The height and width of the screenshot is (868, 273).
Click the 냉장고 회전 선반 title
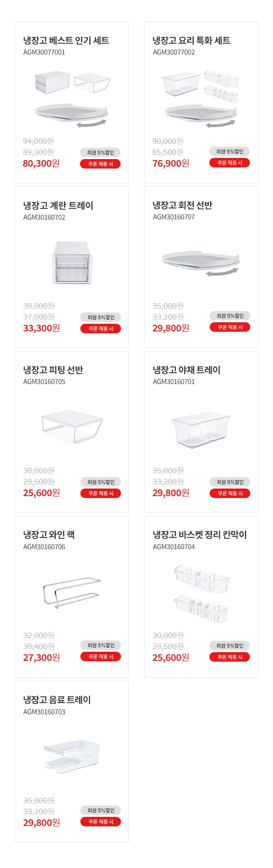tap(182, 205)
